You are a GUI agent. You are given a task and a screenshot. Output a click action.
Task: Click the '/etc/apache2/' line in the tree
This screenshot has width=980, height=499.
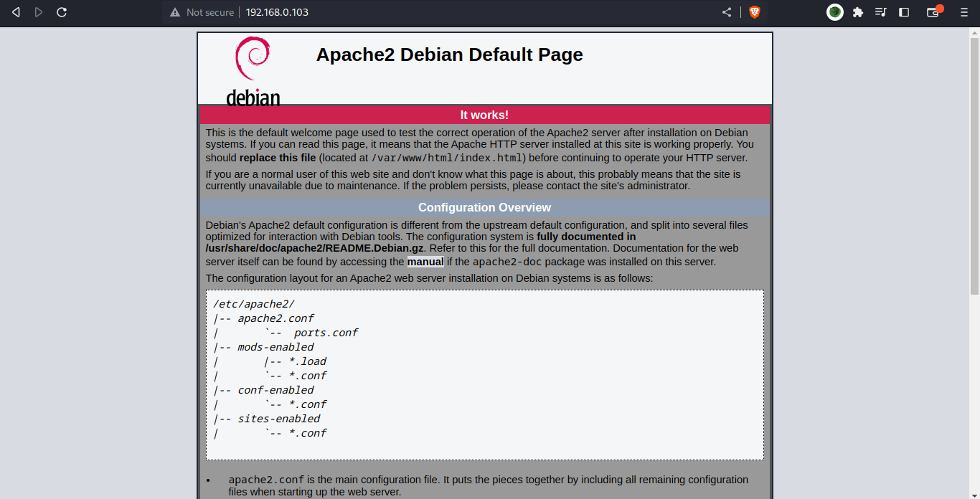254,304
